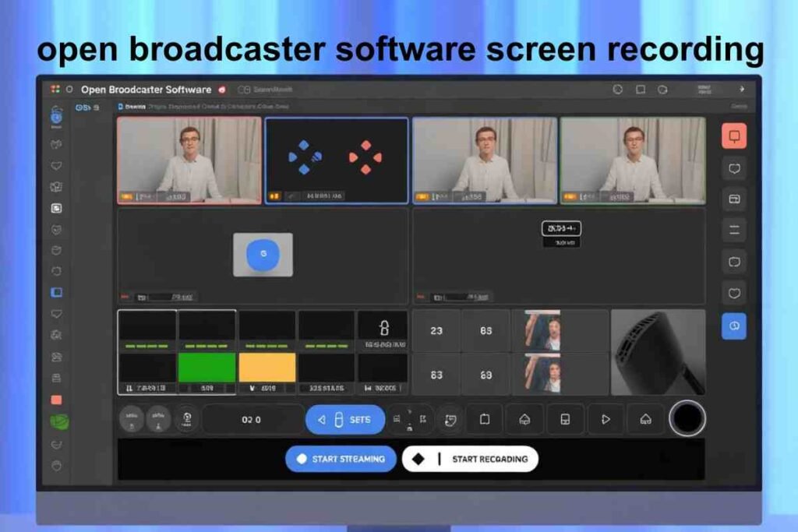Select the green-bordered webcam preview

(633, 160)
